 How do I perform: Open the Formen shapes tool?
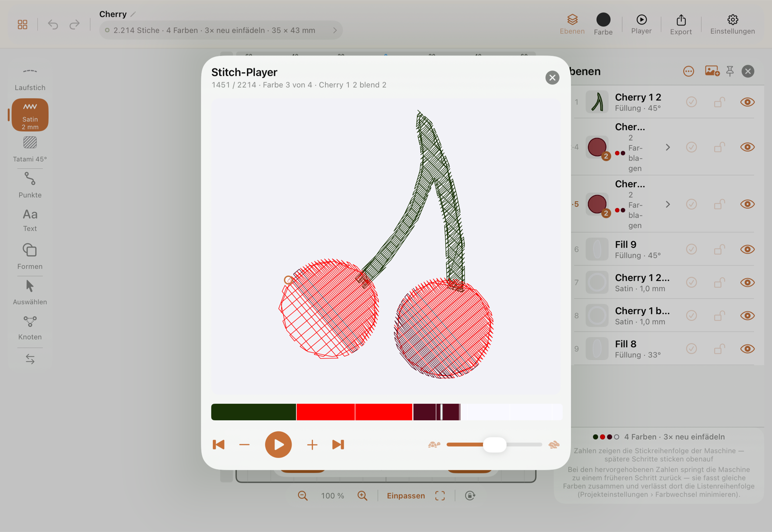pyautogui.click(x=30, y=256)
